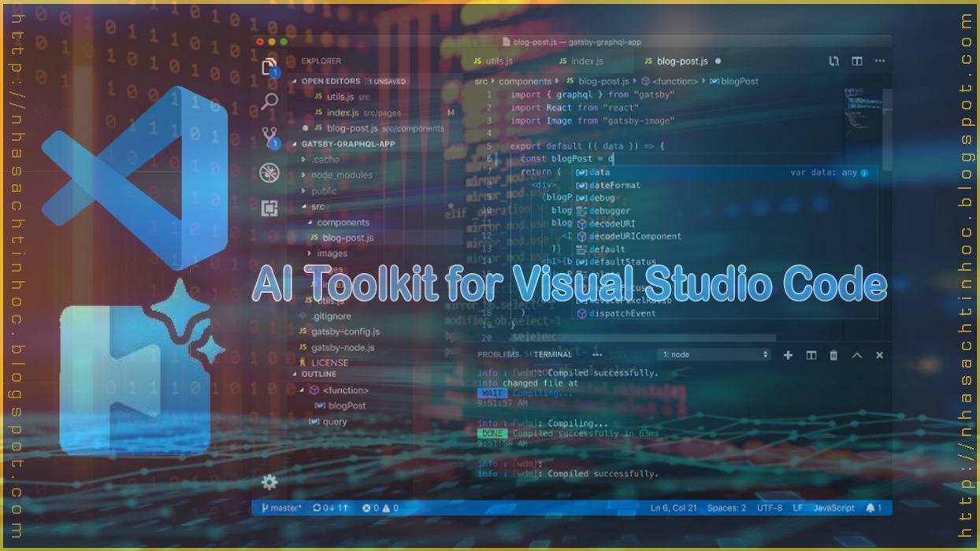Click the 'components' breadcrumb segment
Image resolution: width=980 pixels, height=551 pixels.
click(525, 81)
